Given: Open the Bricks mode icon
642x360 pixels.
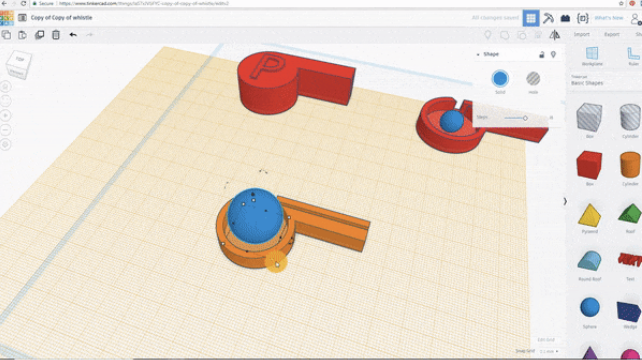Looking at the screenshot, I should tap(565, 18).
